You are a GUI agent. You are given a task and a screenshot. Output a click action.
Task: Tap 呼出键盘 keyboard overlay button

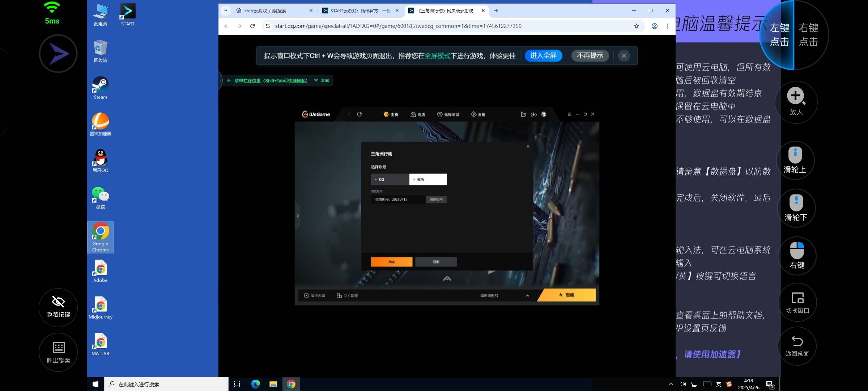pyautogui.click(x=58, y=352)
